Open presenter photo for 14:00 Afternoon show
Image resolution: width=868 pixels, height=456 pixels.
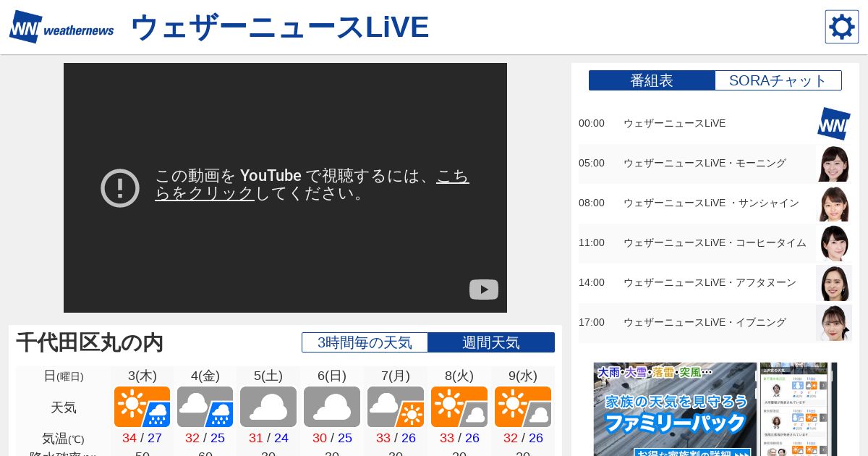[834, 283]
